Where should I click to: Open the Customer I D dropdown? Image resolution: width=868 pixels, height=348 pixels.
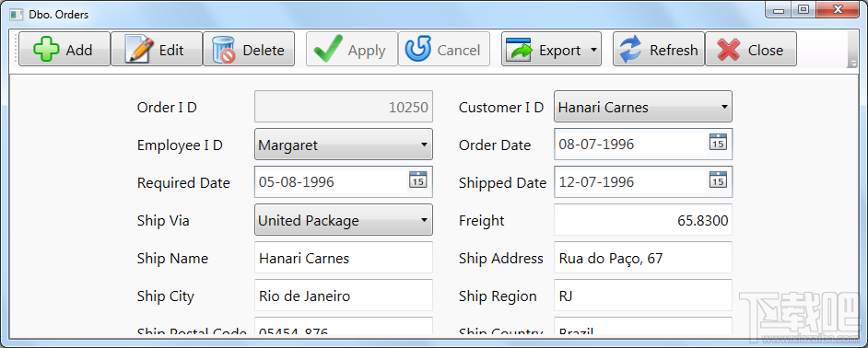click(x=642, y=107)
